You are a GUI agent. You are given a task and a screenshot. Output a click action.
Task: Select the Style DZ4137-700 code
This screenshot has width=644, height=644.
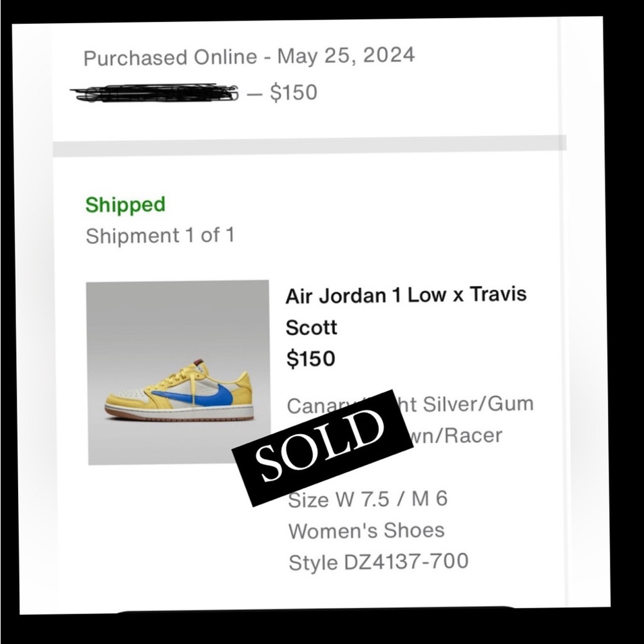(378, 562)
